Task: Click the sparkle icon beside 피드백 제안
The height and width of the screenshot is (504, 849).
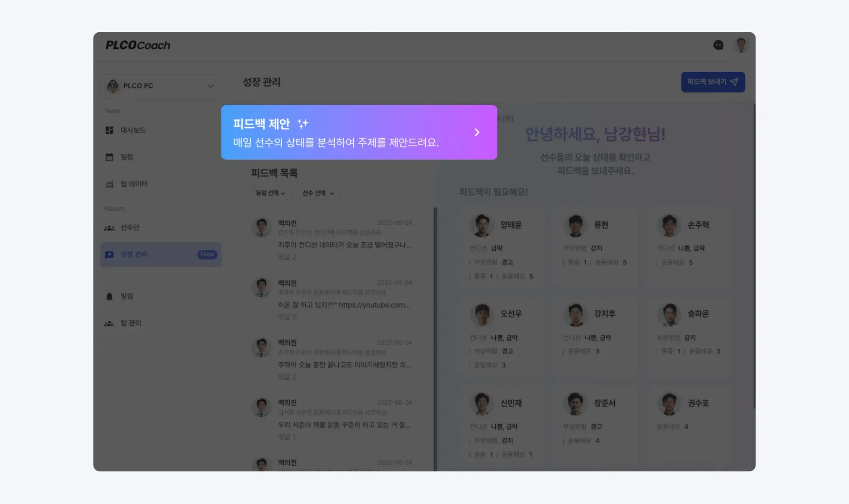Action: pyautogui.click(x=303, y=123)
